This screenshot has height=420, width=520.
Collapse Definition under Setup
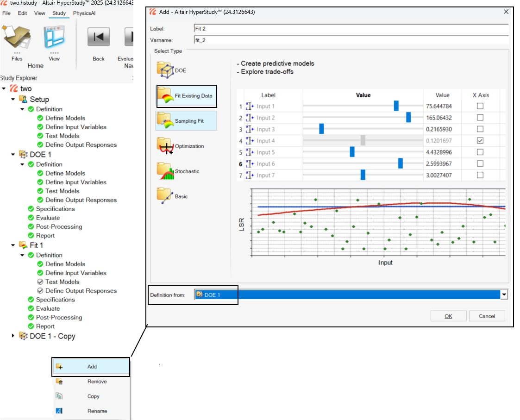point(22,109)
